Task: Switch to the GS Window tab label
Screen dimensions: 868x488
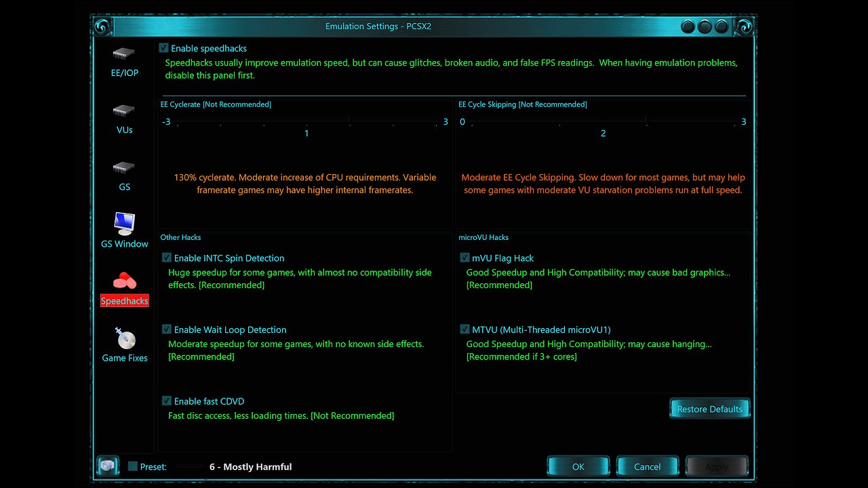Action: [125, 244]
